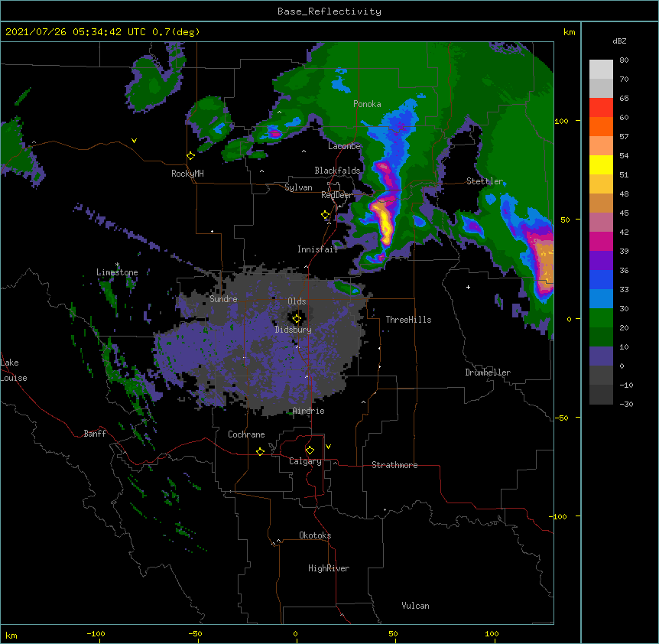Screen dimensions: 659x644
Task: Pick the dark gray -30 to -10 dBZ swatch
Action: [601, 395]
